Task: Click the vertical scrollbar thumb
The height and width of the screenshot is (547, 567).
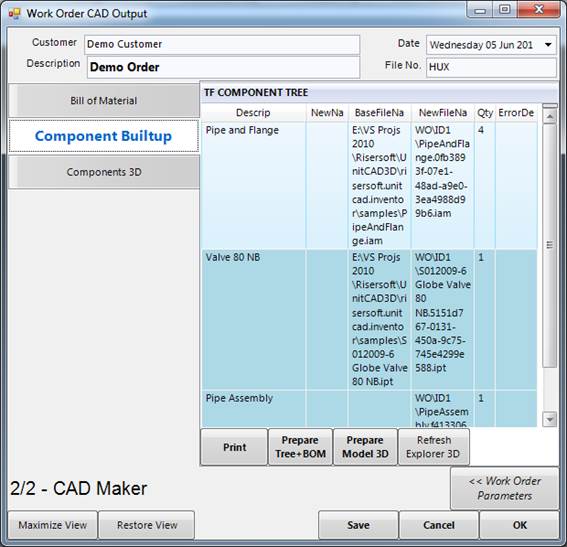Action: [550, 245]
